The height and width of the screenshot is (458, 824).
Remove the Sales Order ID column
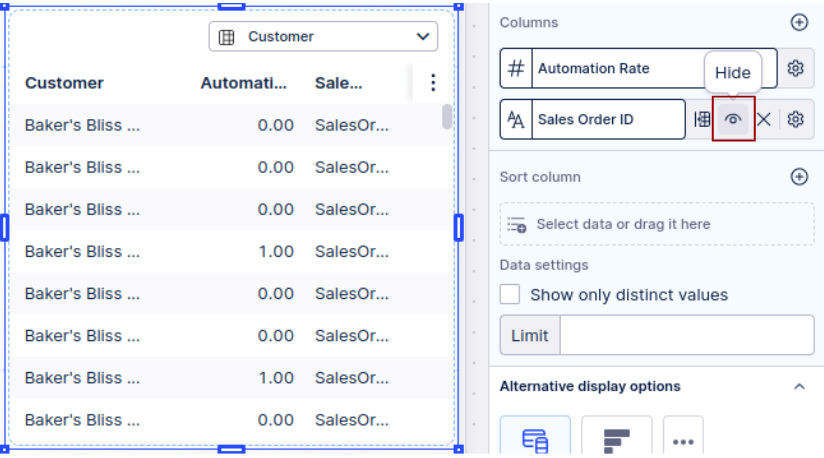[763, 119]
